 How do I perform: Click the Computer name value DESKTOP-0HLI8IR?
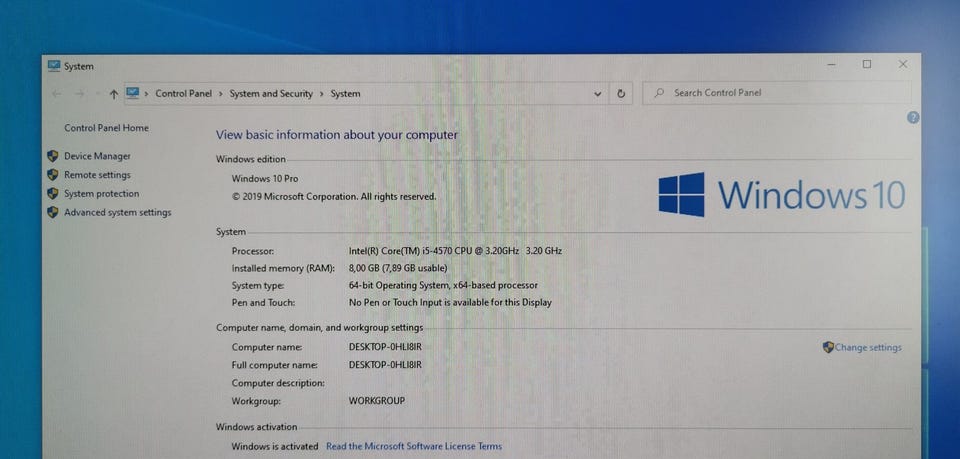click(385, 347)
